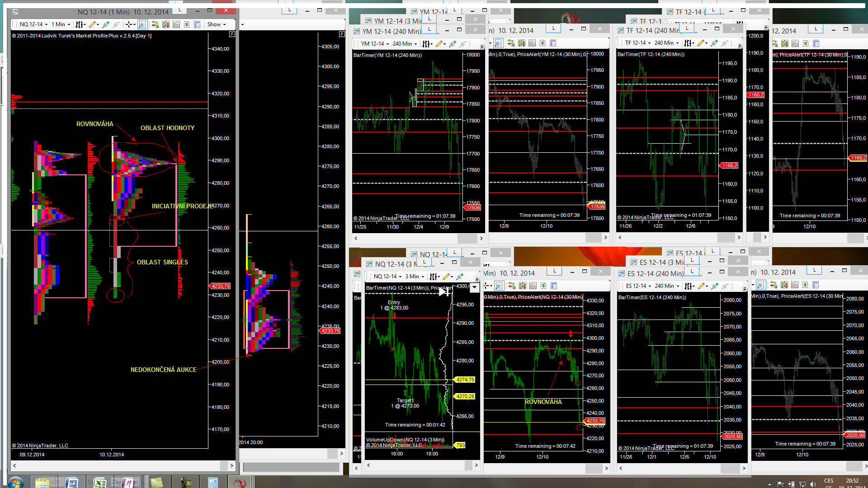Toggle Chart Trader in NQ 1 Min toolbar
This screenshot has height=488, width=868.
[155, 24]
